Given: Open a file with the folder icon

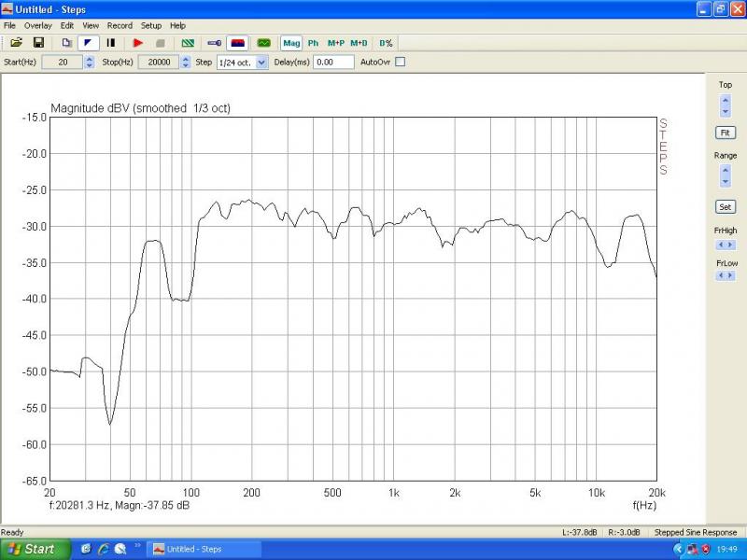Looking at the screenshot, I should tap(16, 43).
